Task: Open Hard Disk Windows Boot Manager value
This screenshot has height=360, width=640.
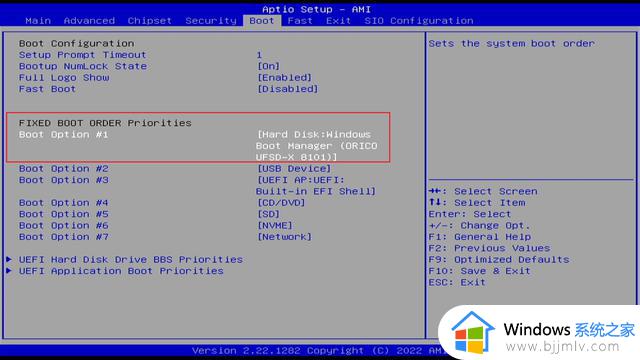Action: click(317, 146)
